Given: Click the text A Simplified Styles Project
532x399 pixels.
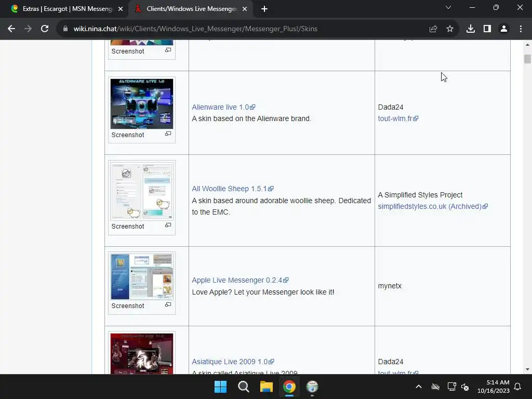Looking at the screenshot, I should pyautogui.click(x=420, y=195).
